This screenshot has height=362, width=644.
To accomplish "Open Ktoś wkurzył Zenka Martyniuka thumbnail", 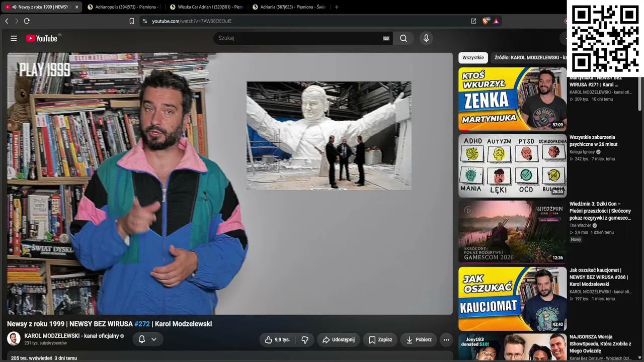I will pyautogui.click(x=512, y=99).
